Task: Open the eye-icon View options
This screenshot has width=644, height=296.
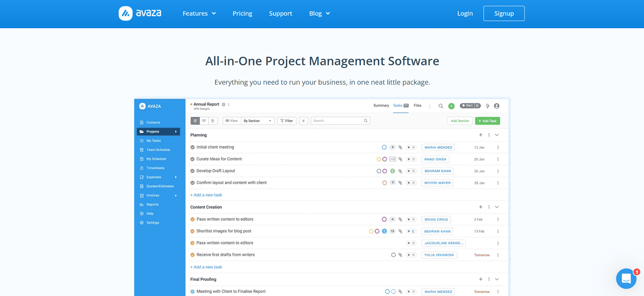Action: (x=232, y=120)
